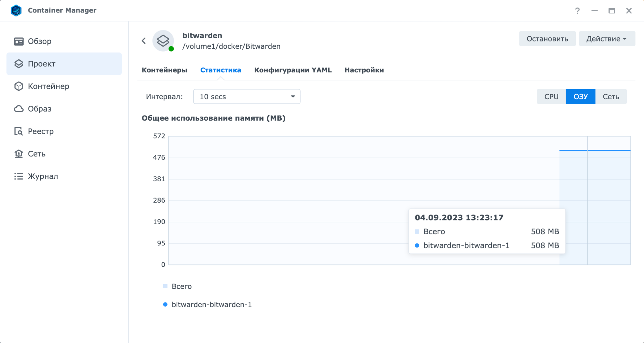Image resolution: width=644 pixels, height=343 pixels.
Task: Click the Интервал dropdown arrow
Action: [293, 96]
